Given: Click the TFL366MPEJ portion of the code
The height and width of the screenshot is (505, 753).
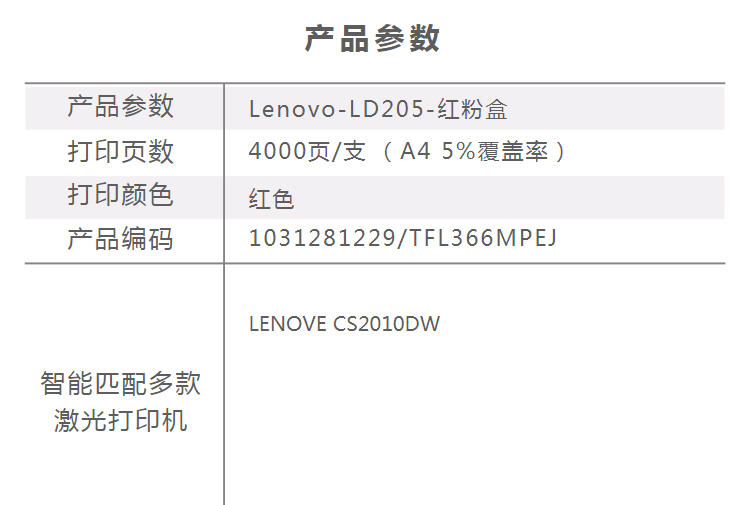Looking at the screenshot, I should coord(483,238).
